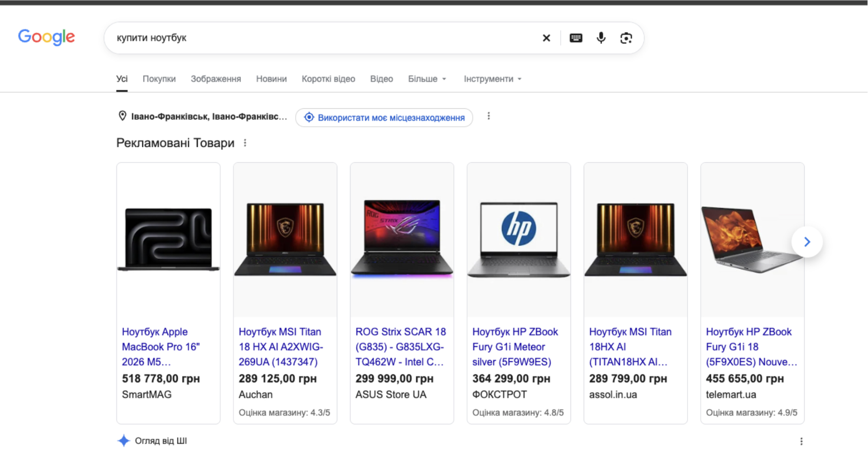Screen dimensions: 868x450
Task: Click the Івано-Франківськ location text
Action: click(x=209, y=117)
